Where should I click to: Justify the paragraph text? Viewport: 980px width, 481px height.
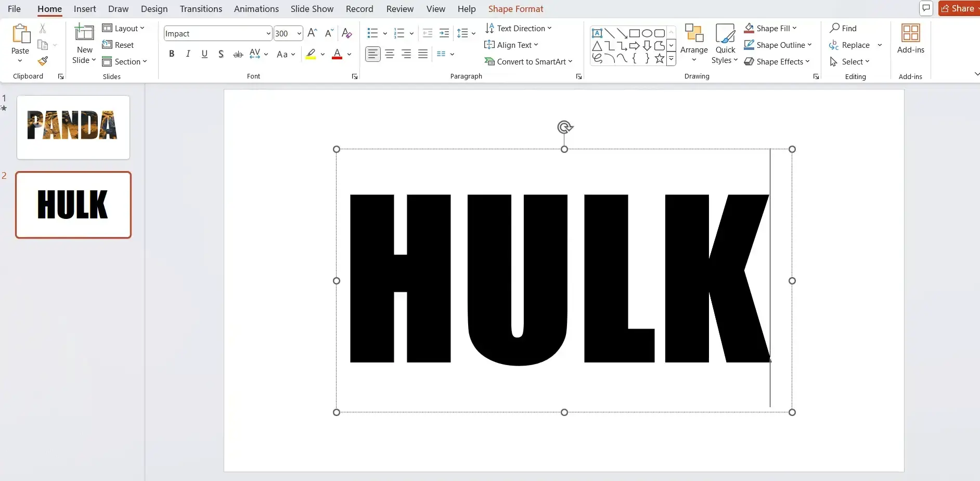click(423, 54)
